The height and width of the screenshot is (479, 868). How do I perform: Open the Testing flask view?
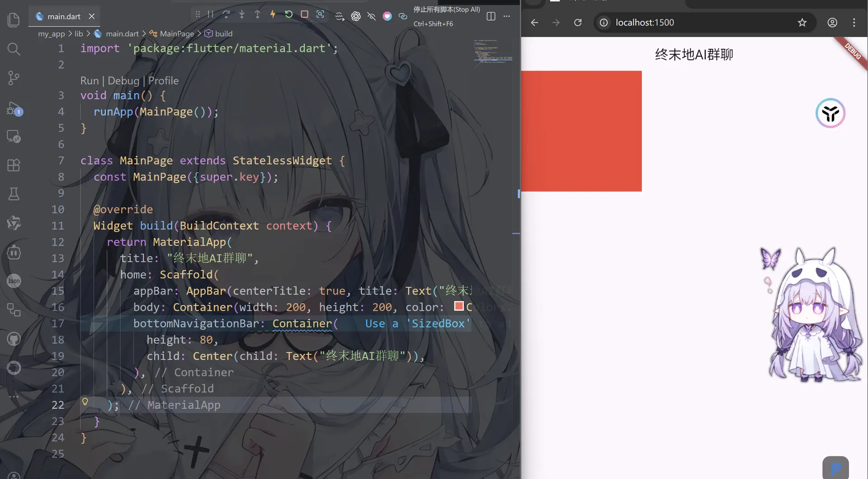click(x=14, y=194)
